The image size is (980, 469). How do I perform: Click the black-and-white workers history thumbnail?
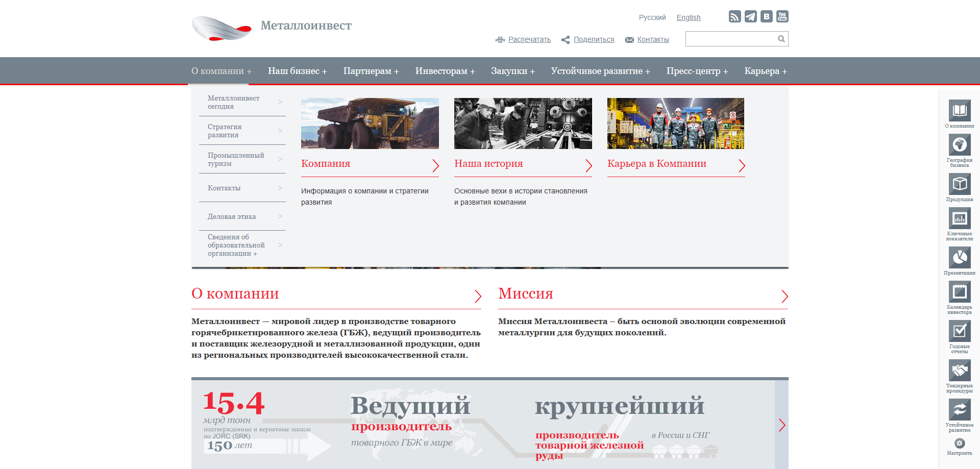[523, 124]
